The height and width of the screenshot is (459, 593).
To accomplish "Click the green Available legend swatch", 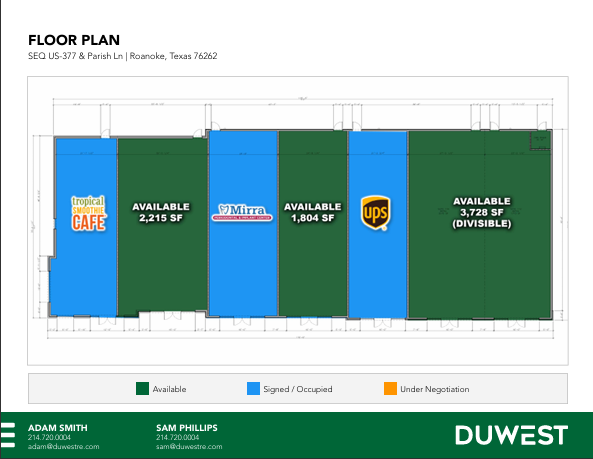I will (142, 389).
